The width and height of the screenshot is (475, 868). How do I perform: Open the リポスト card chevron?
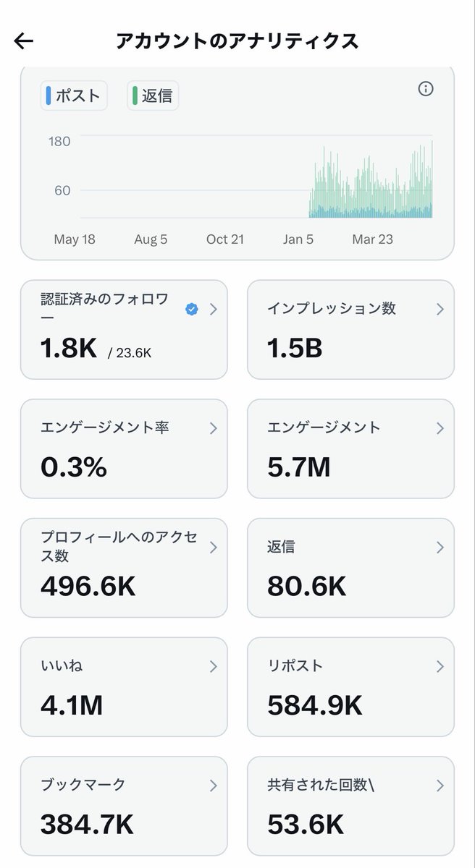[x=440, y=666]
